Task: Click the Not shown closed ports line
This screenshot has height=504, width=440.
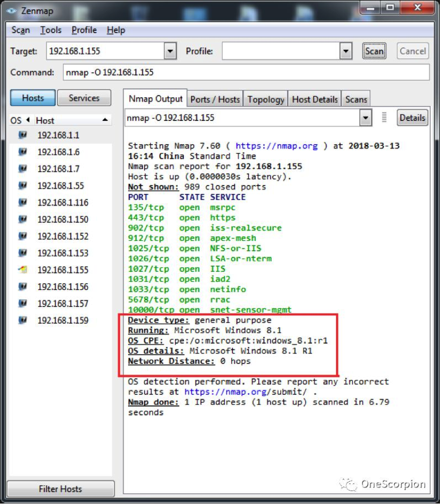Action: (x=197, y=187)
